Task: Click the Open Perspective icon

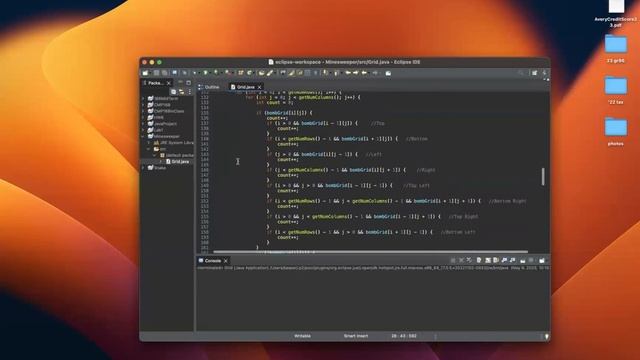Action: (x=534, y=73)
